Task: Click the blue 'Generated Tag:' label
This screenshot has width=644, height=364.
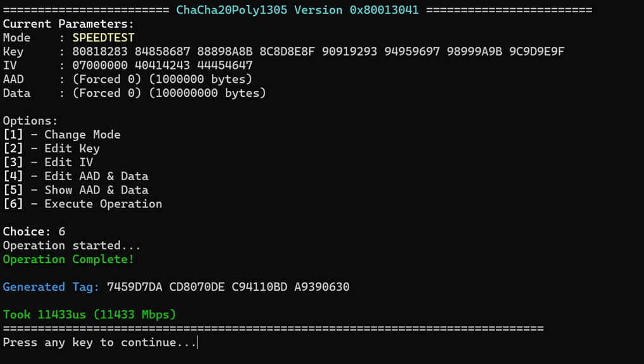Action: (51, 287)
